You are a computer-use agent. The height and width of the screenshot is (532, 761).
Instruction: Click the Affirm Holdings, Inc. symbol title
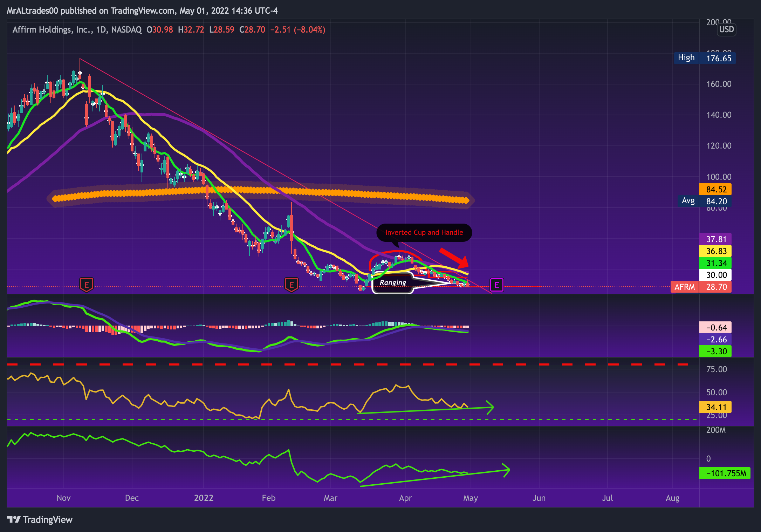click(53, 30)
